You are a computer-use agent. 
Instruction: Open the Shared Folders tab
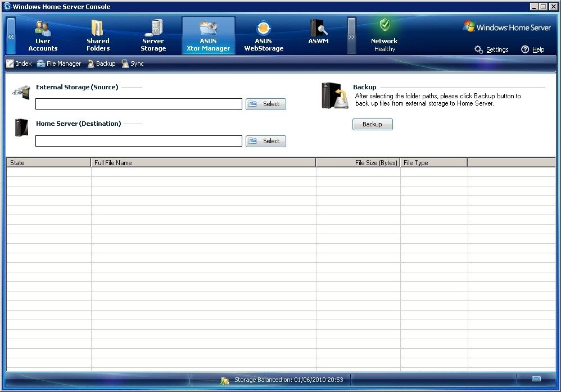pyautogui.click(x=98, y=36)
